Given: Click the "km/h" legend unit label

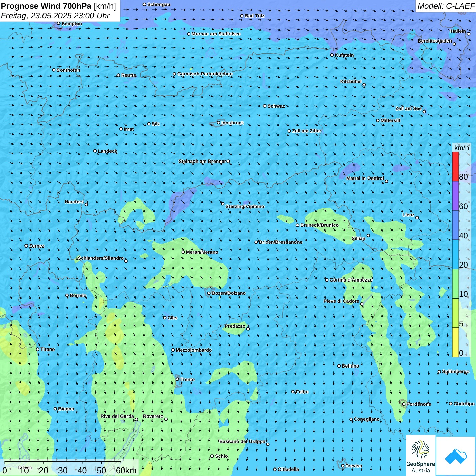Looking at the screenshot, I should 462,148.
